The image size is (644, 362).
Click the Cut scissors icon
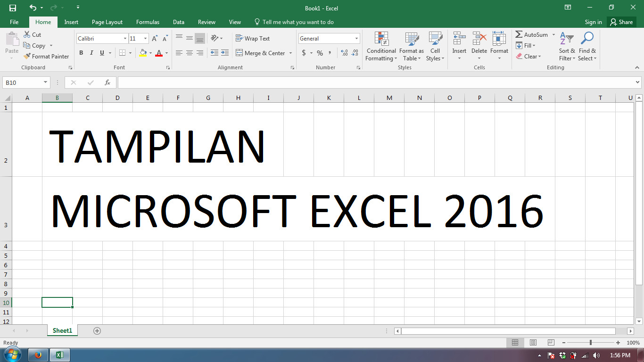click(27, 35)
